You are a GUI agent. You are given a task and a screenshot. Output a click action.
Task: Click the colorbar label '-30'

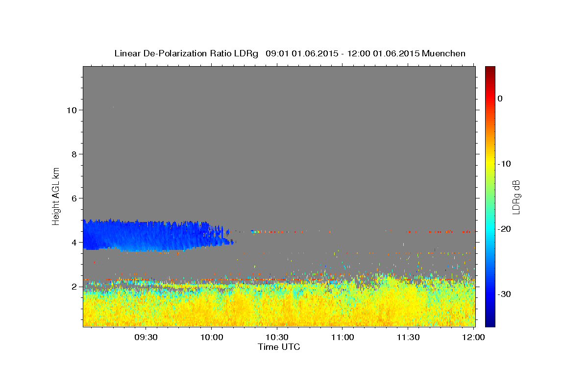pyautogui.click(x=505, y=294)
